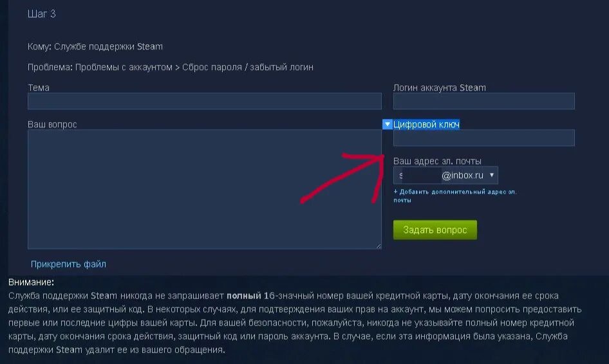
Task: Click inside the Ваш вопрос text area
Action: point(204,189)
